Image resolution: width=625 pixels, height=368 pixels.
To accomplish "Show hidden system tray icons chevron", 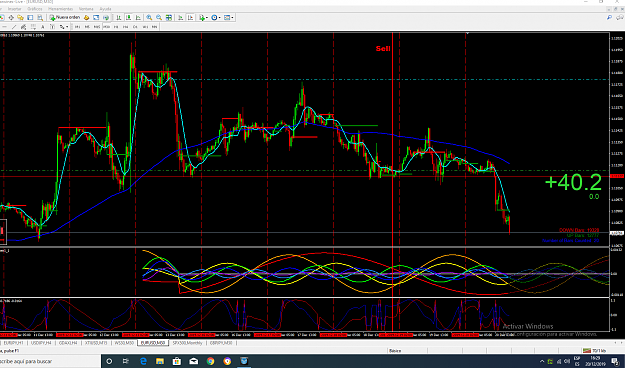I will 542,361.
